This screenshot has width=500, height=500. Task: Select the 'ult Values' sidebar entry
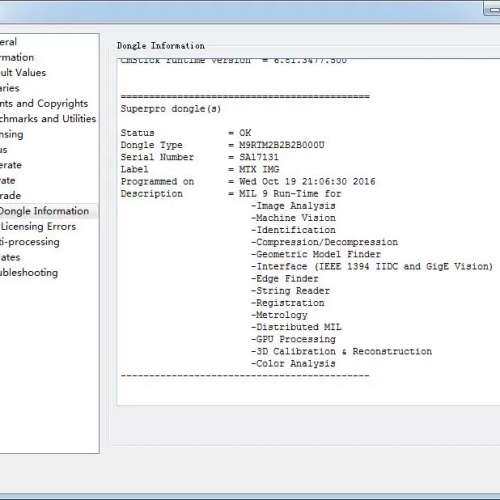point(23,73)
